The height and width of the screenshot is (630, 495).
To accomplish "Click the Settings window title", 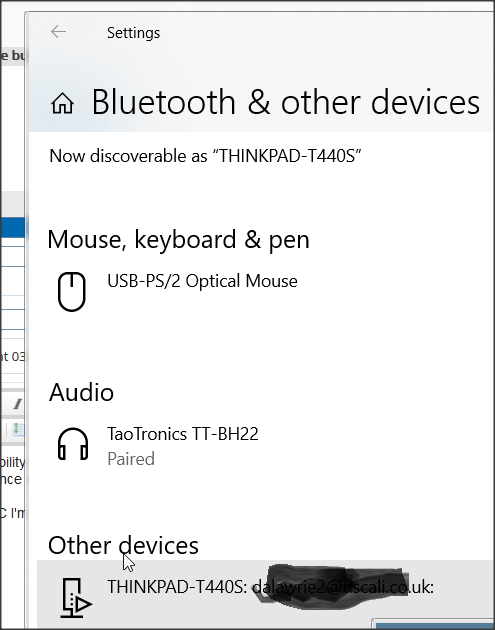I will [x=133, y=33].
